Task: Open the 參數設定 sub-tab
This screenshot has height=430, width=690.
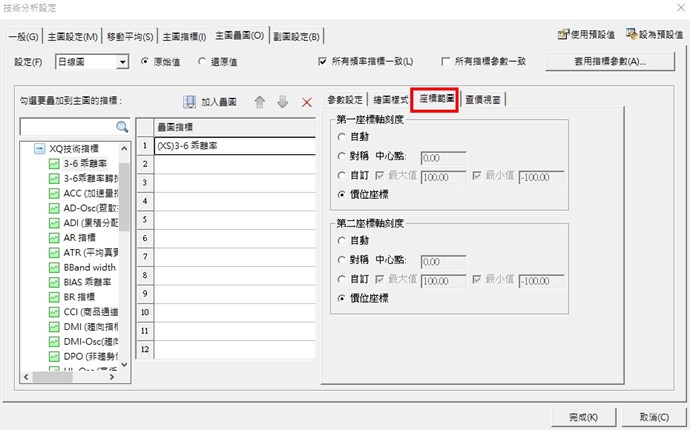Action: click(345, 100)
